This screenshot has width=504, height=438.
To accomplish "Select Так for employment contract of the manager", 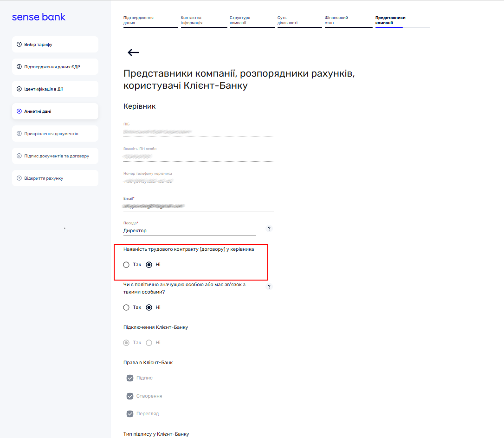I will (126, 265).
